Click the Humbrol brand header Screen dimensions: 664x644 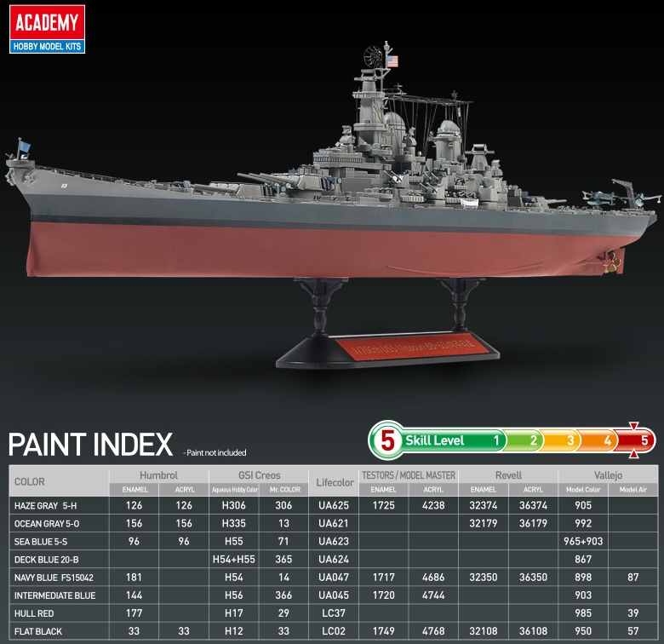coord(159,475)
